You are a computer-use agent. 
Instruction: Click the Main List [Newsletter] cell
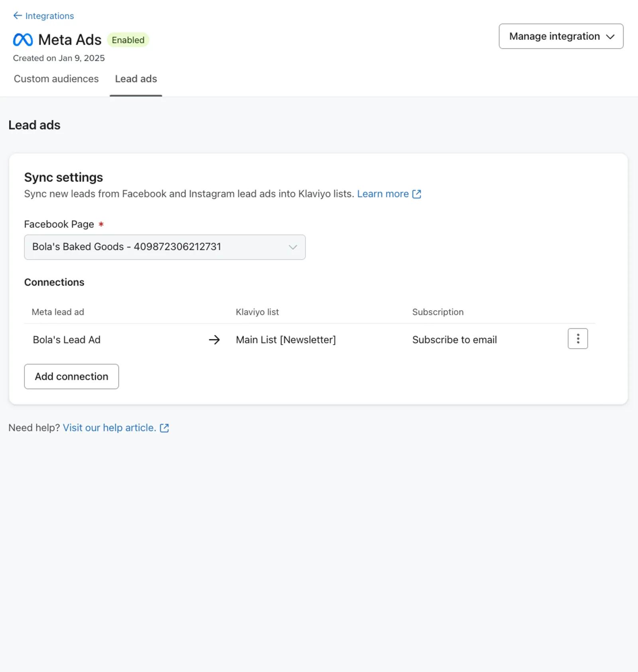click(286, 340)
